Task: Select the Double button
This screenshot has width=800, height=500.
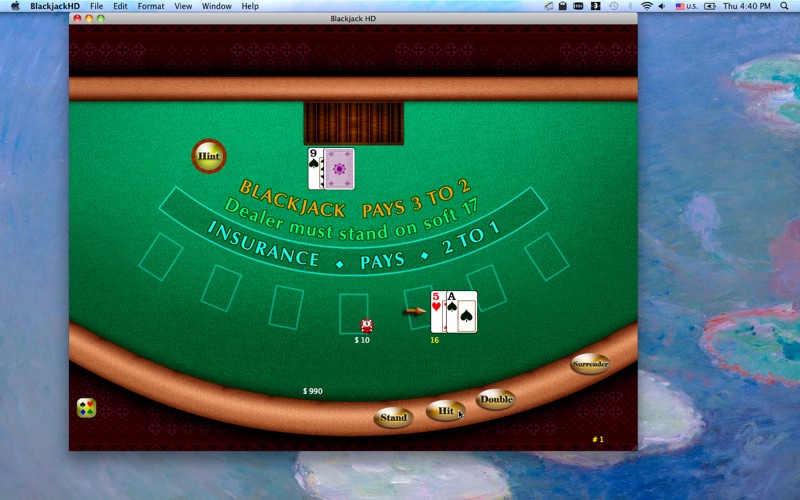Action: (x=496, y=399)
